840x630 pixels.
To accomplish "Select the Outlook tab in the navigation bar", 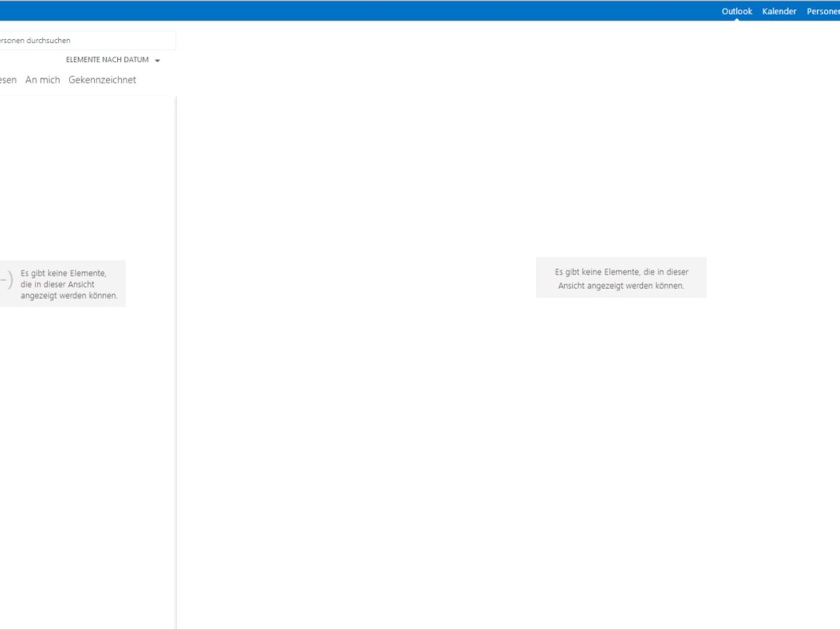I will (737, 11).
